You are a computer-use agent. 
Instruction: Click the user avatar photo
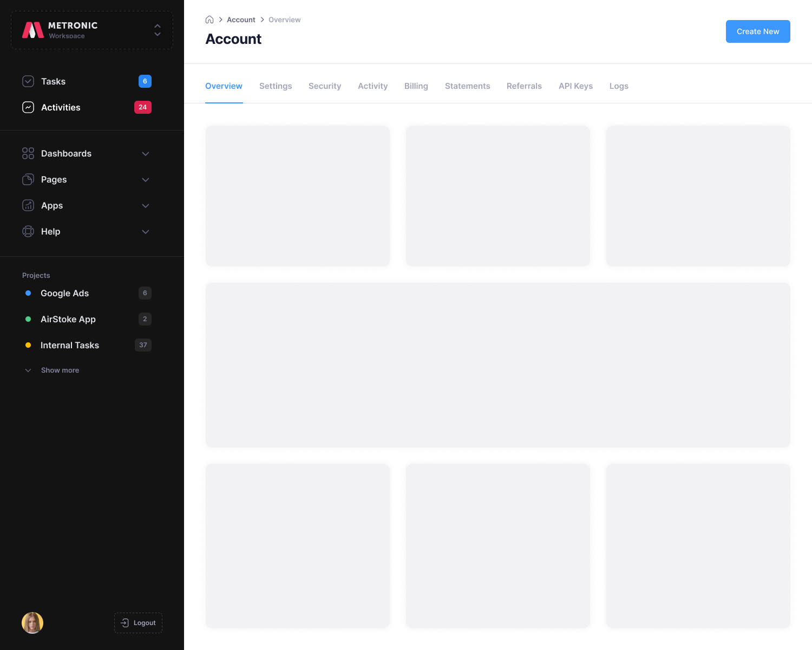click(32, 623)
